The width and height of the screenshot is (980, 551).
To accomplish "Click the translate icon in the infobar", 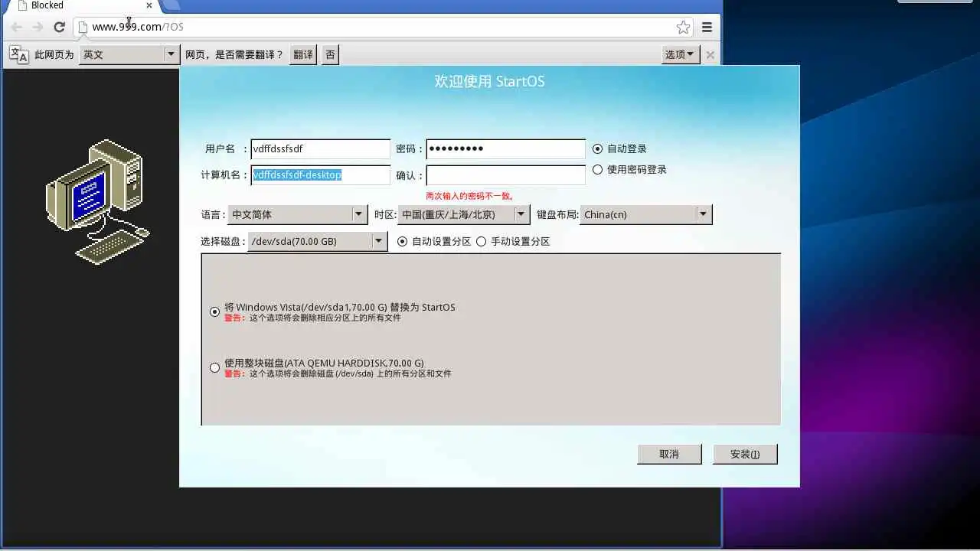I will tap(18, 54).
